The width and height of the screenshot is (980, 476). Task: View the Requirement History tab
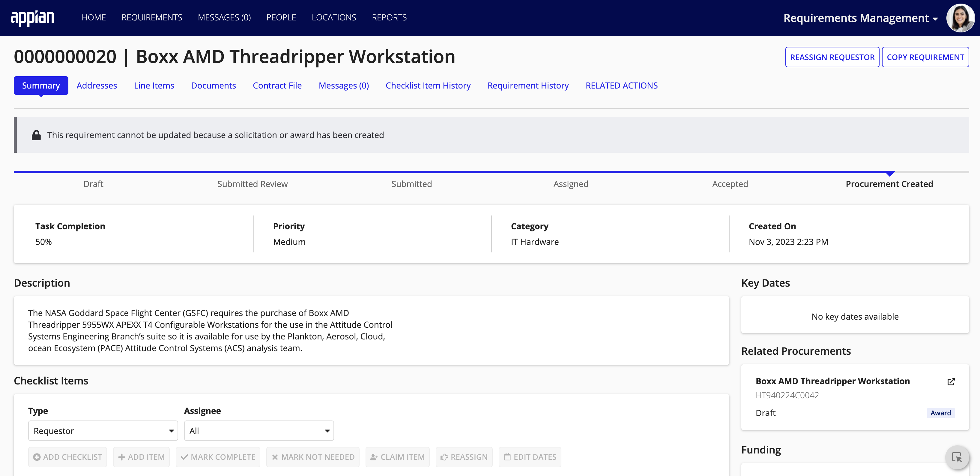click(x=528, y=85)
